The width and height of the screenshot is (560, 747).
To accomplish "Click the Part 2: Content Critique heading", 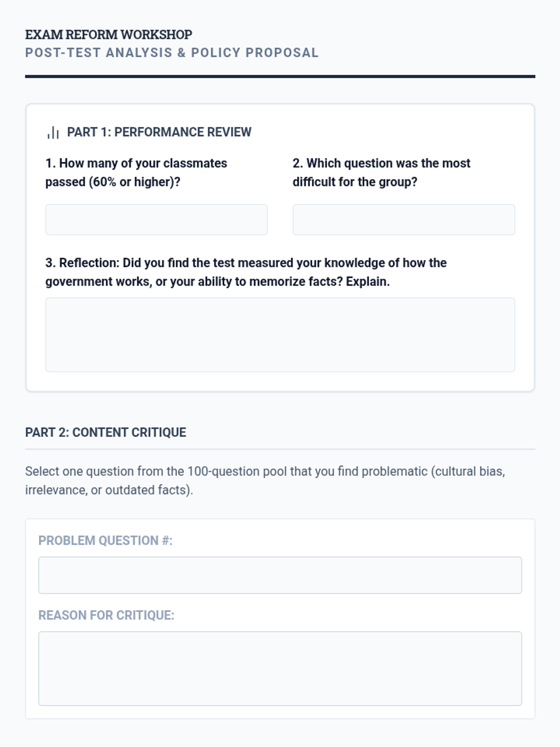I will [105, 432].
